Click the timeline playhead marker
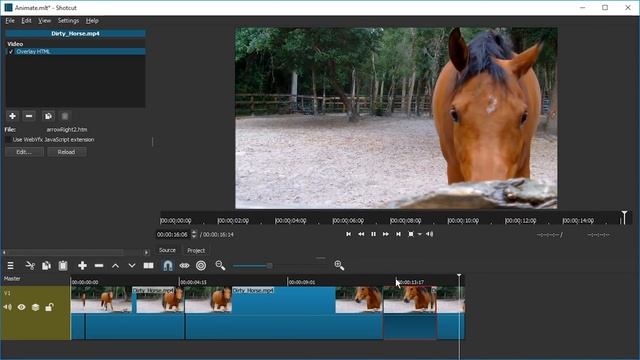640x360 pixels. [459, 276]
